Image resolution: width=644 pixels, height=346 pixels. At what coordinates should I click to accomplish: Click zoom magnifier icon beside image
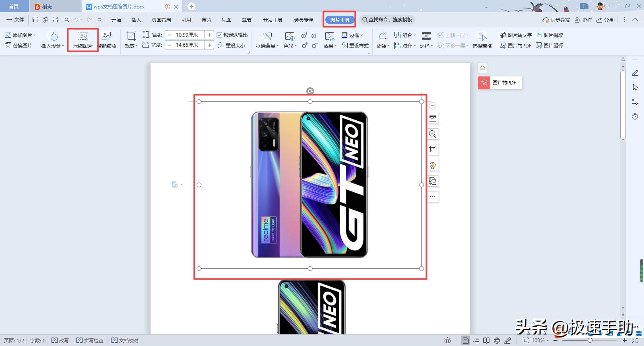tap(433, 134)
